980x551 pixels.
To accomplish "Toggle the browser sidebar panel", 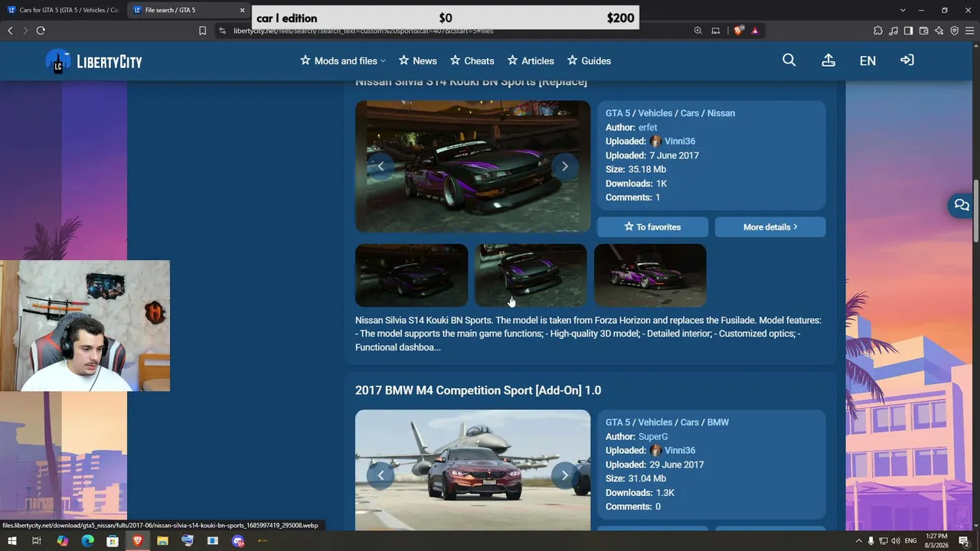I will 908,31.
